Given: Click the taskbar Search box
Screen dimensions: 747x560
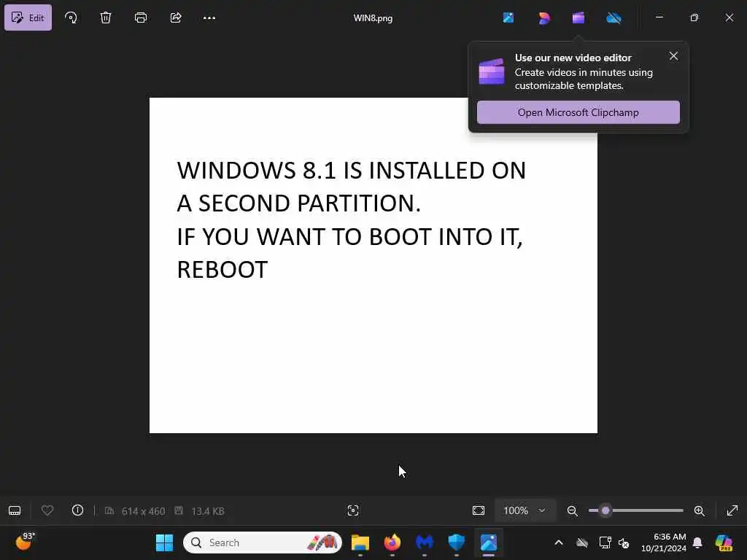Looking at the screenshot, I should coord(263,542).
